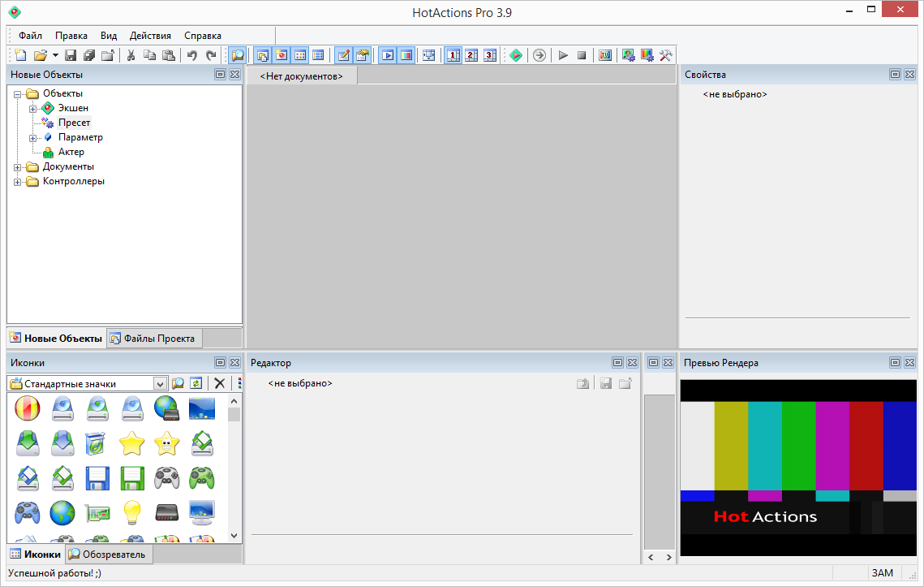Click the TV color bars toolbar icon

[x=605, y=55]
